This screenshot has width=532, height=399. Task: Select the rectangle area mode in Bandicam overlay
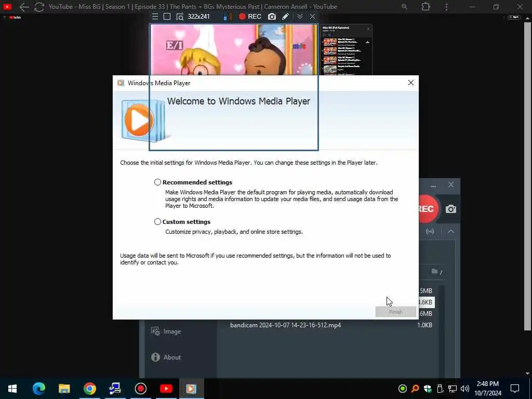point(167,17)
